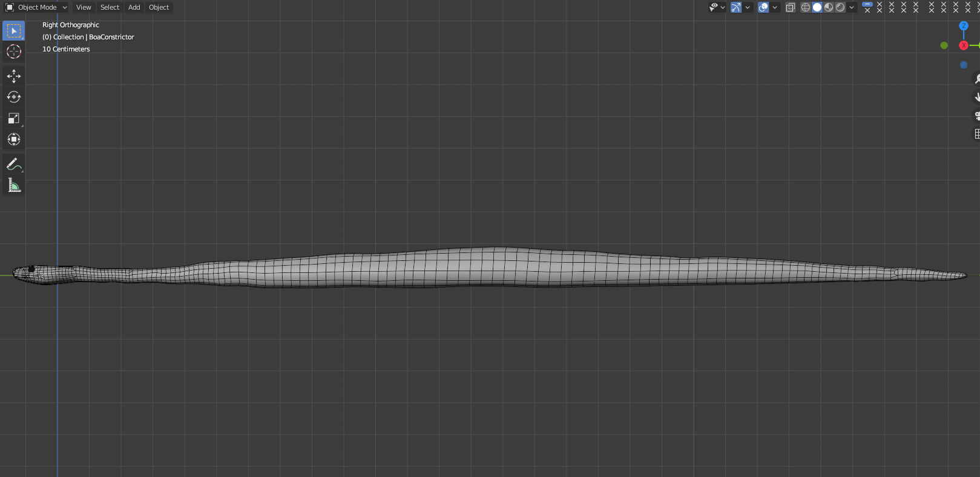Open object type visibility popover

click(717, 7)
